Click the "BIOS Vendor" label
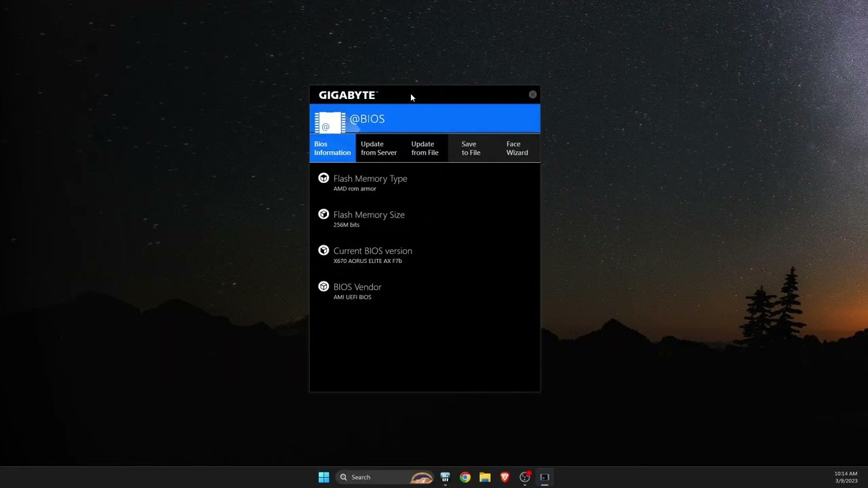The width and height of the screenshot is (868, 488). pyautogui.click(x=357, y=287)
